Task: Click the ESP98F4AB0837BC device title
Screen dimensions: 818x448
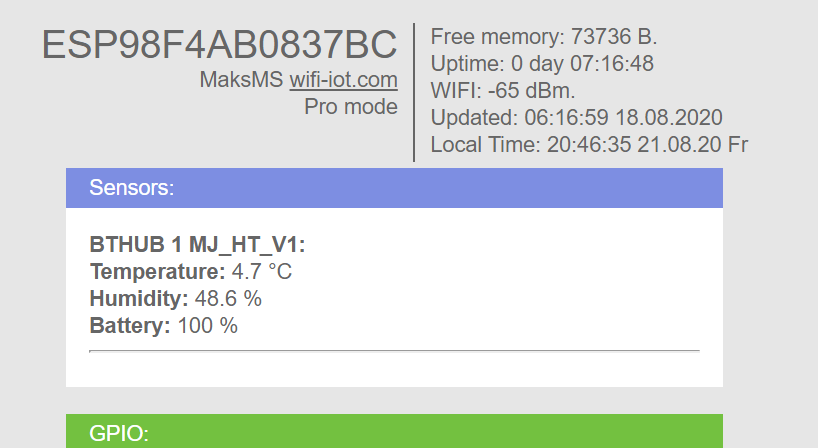Action: 219,46
